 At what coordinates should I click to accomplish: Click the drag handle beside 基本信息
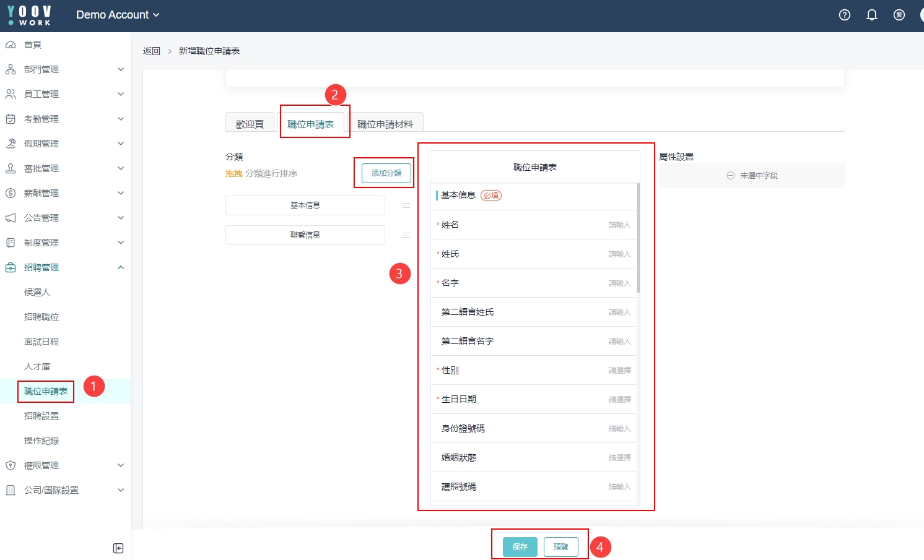406,205
